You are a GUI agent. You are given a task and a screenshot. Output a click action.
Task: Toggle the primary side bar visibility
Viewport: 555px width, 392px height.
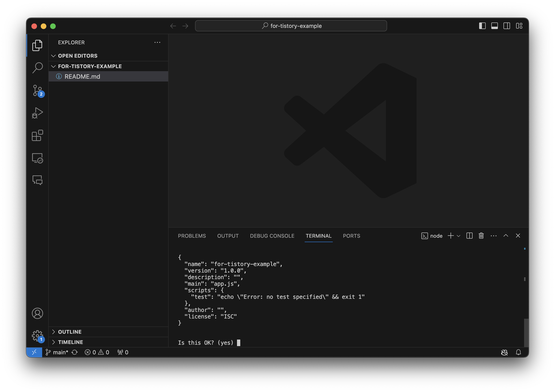482,26
